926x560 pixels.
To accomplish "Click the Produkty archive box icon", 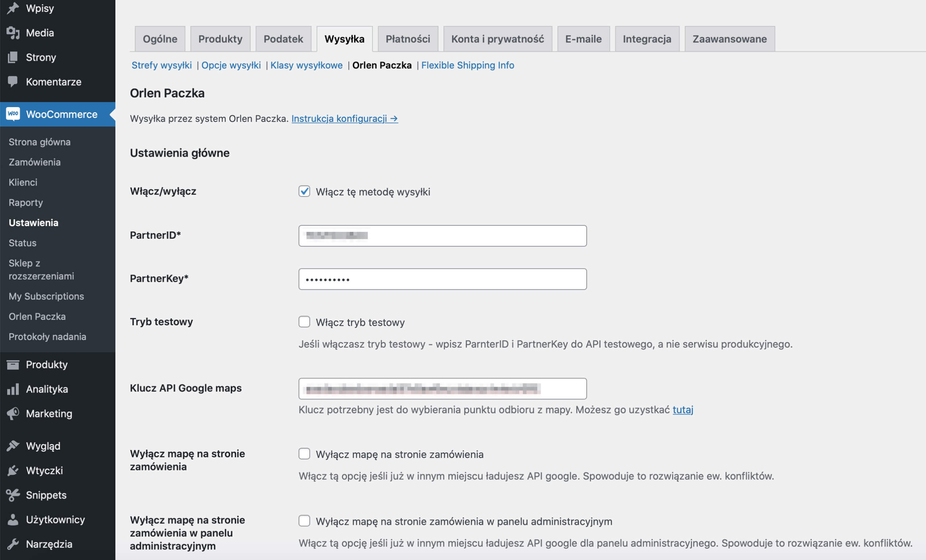I will [x=13, y=364].
